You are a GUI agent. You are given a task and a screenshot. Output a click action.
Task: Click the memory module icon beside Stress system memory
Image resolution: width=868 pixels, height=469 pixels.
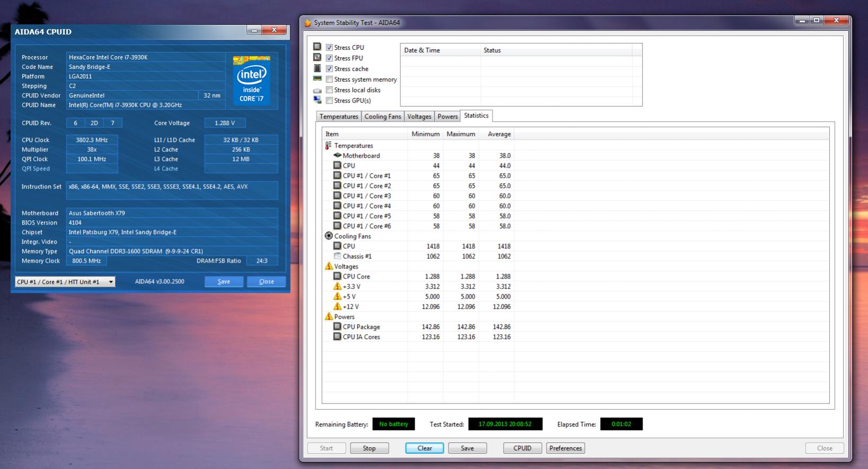click(317, 79)
